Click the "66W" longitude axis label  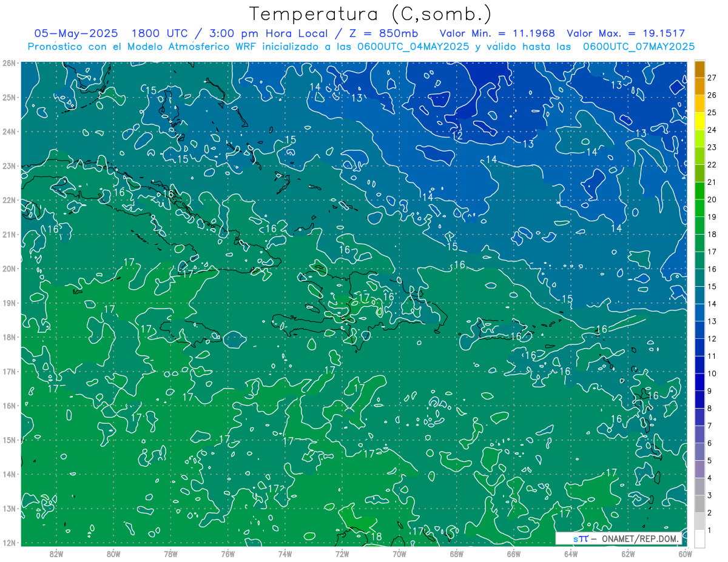[513, 554]
